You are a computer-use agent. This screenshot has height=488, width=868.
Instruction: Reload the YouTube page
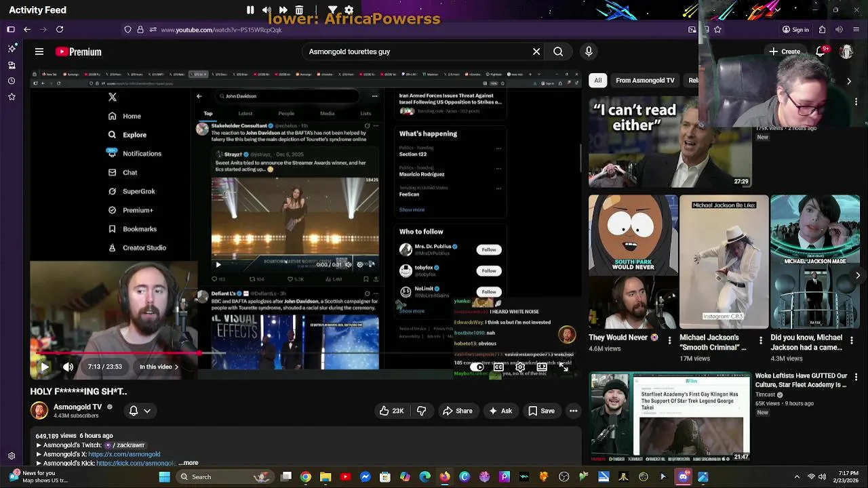click(60, 29)
